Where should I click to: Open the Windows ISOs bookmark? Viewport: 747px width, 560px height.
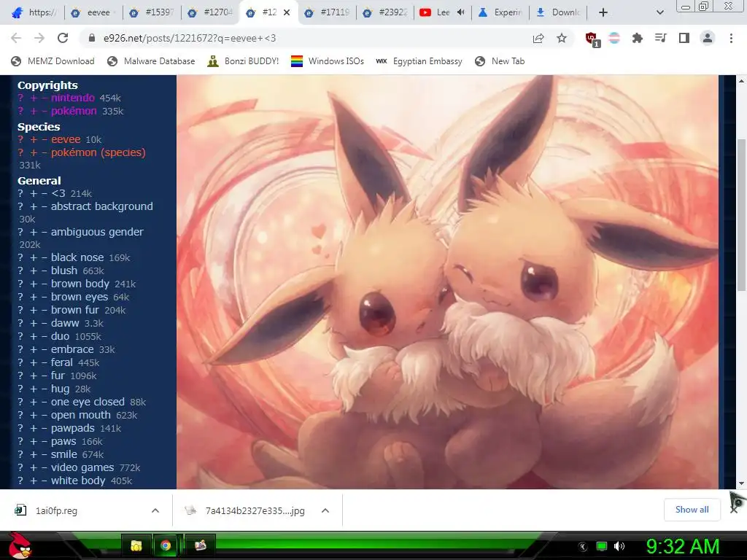[328, 61]
